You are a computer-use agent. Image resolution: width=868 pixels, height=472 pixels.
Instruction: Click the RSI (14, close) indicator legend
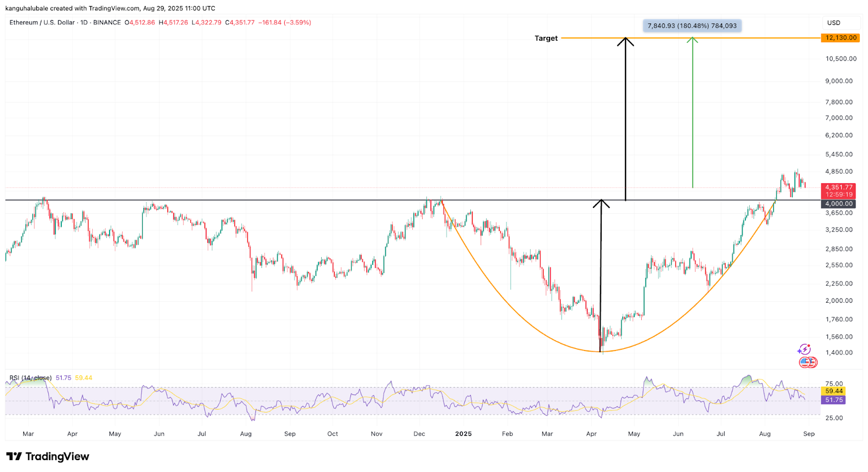(30, 378)
